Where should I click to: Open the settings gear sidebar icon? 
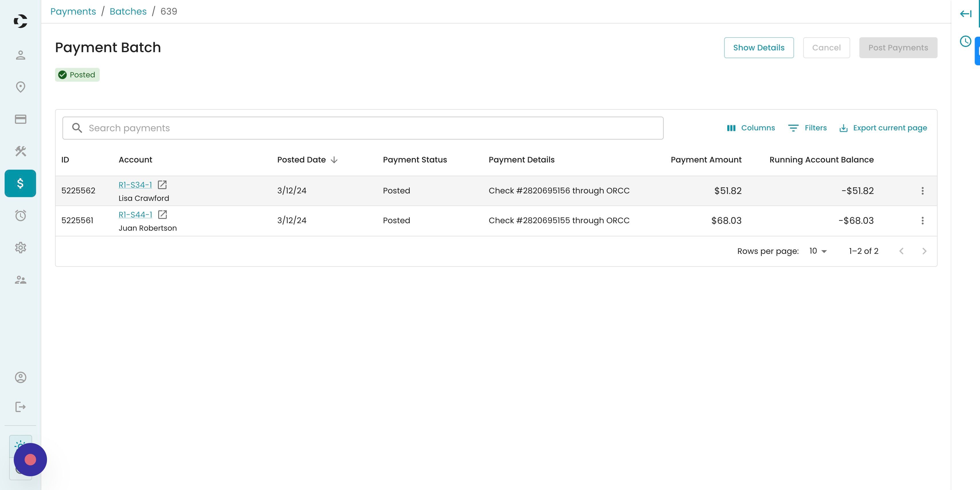tap(21, 248)
